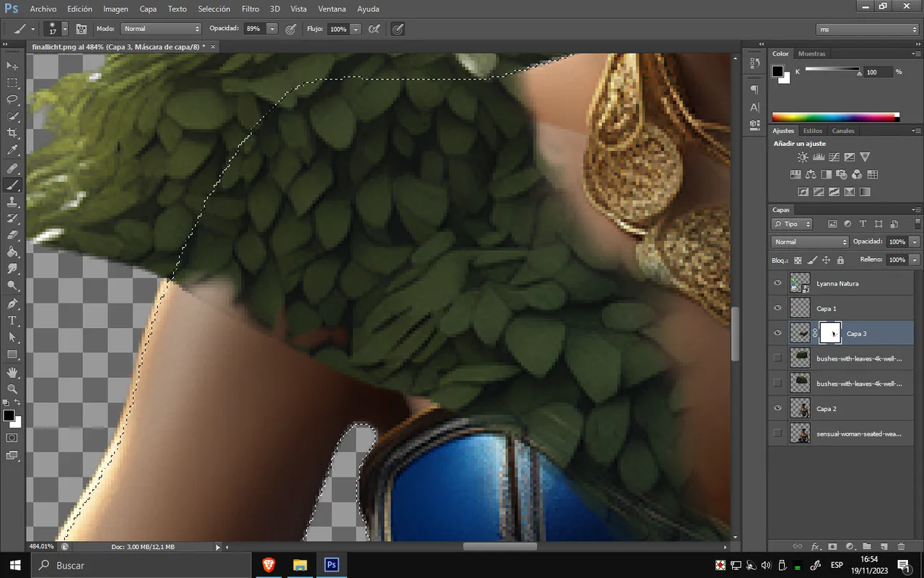Open the Selección menu
The width and height of the screenshot is (924, 578).
point(214,9)
